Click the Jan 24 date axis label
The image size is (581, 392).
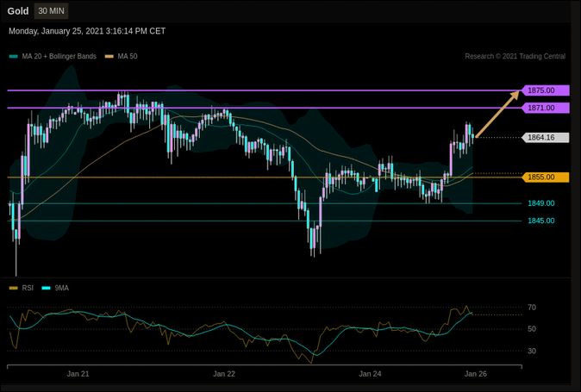pyautogui.click(x=370, y=374)
